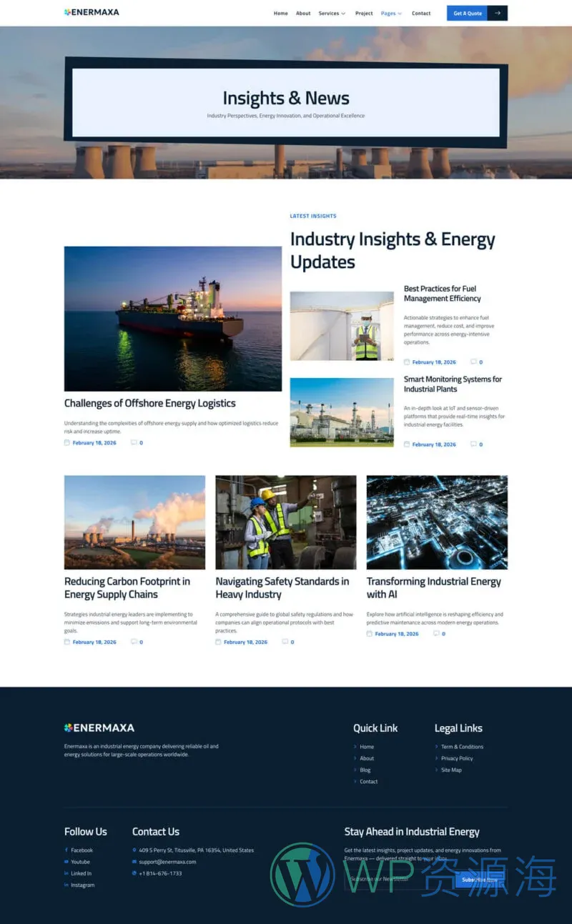
Task: Click the calendar icon under Transforming Industrial Energy post
Action: [370, 633]
